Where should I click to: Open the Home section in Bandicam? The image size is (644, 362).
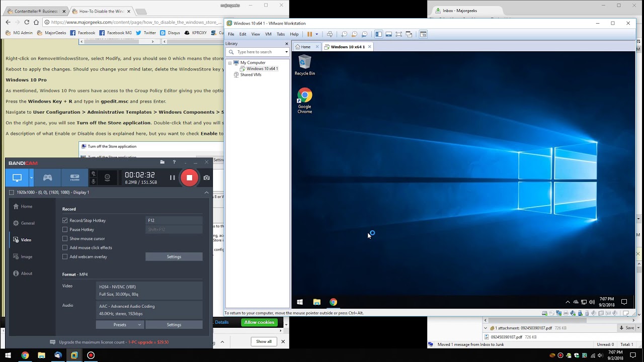pos(26,207)
